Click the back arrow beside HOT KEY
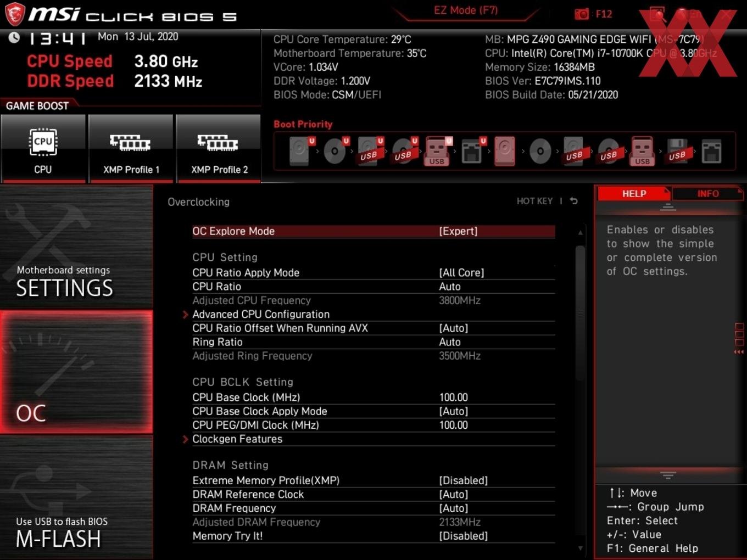This screenshot has height=560, width=747. [574, 201]
